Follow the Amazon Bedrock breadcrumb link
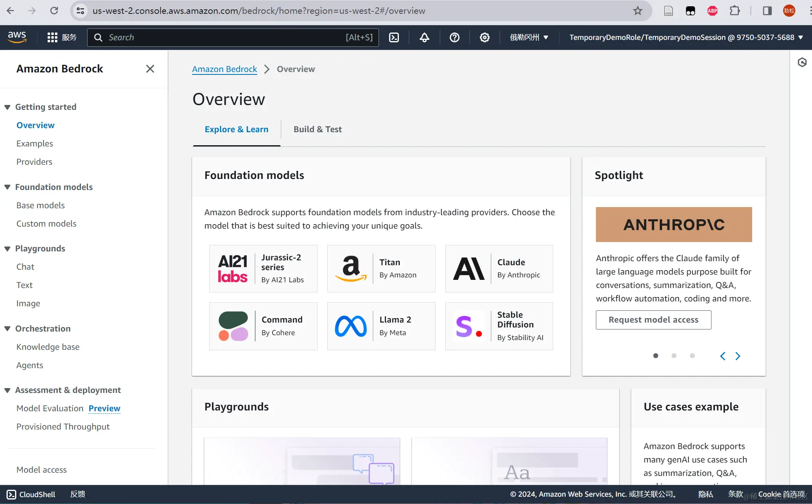This screenshot has height=504, width=812. point(225,69)
